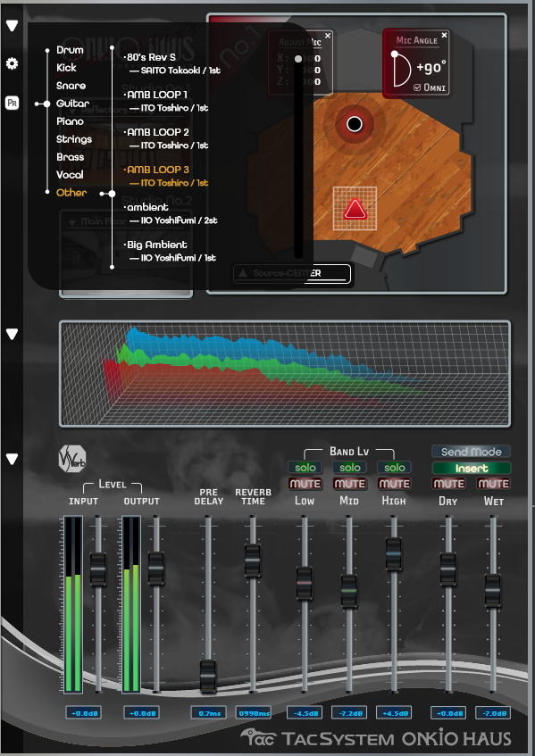Solo the Mid band
Viewport: 535px width, 756px height.
[x=349, y=468]
